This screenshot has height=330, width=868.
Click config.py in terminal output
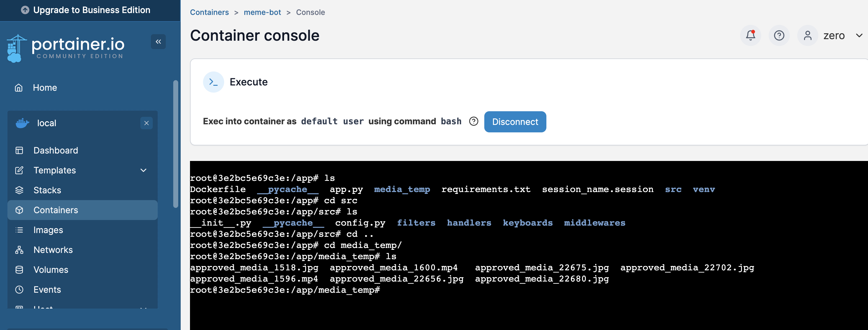pyautogui.click(x=360, y=223)
